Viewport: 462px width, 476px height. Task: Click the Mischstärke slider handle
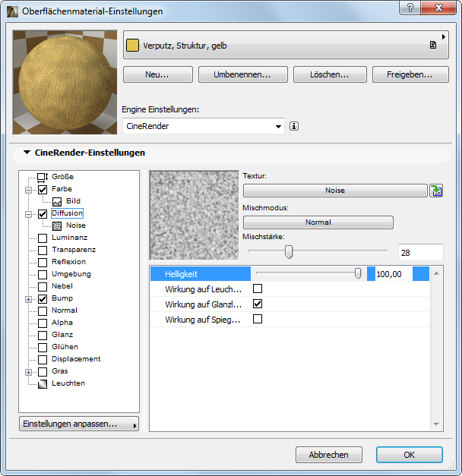pos(289,251)
